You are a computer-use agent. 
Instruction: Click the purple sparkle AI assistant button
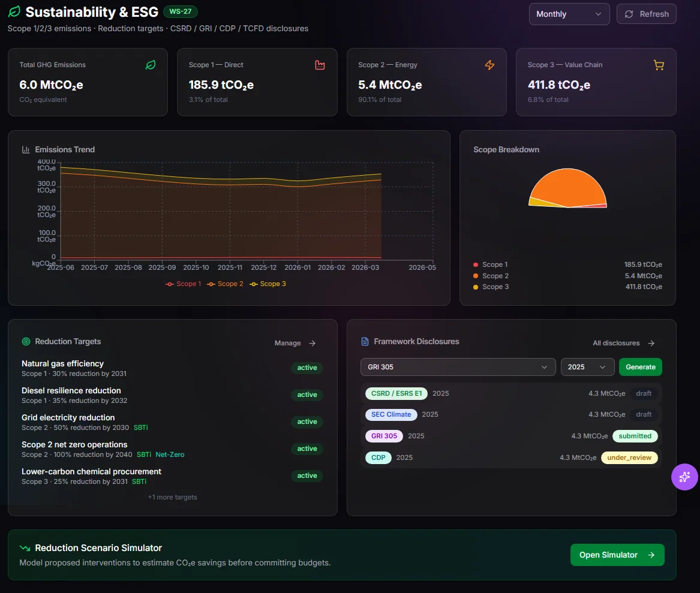pos(684,477)
